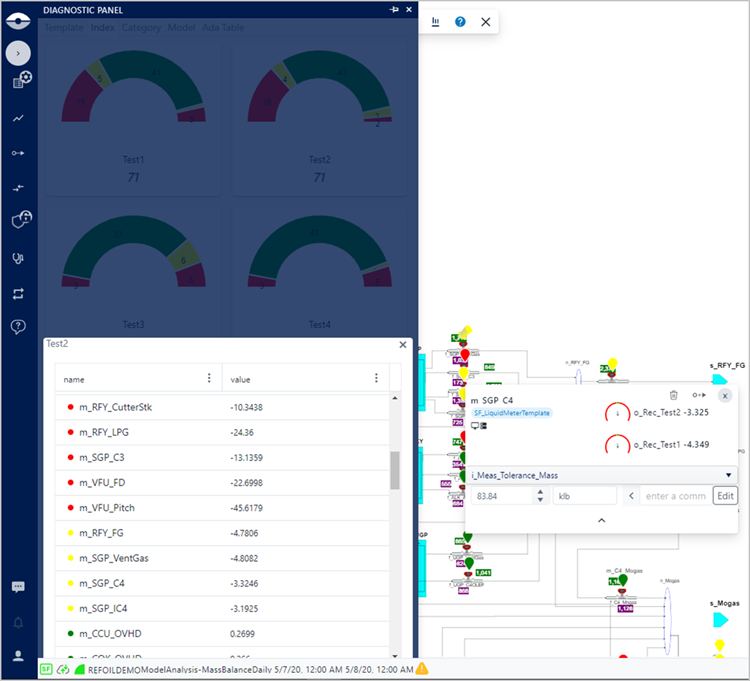Click the sync arrows icon in sidebar

(18, 293)
